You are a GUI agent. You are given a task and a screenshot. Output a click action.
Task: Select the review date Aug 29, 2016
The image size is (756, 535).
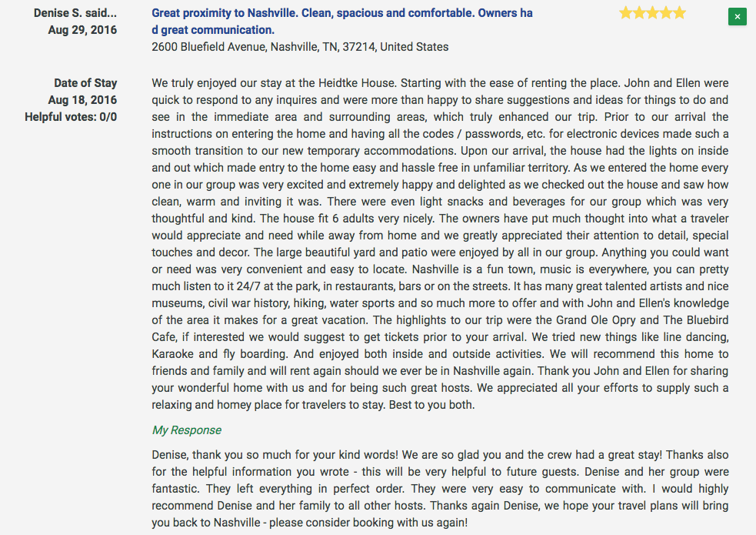(82, 30)
